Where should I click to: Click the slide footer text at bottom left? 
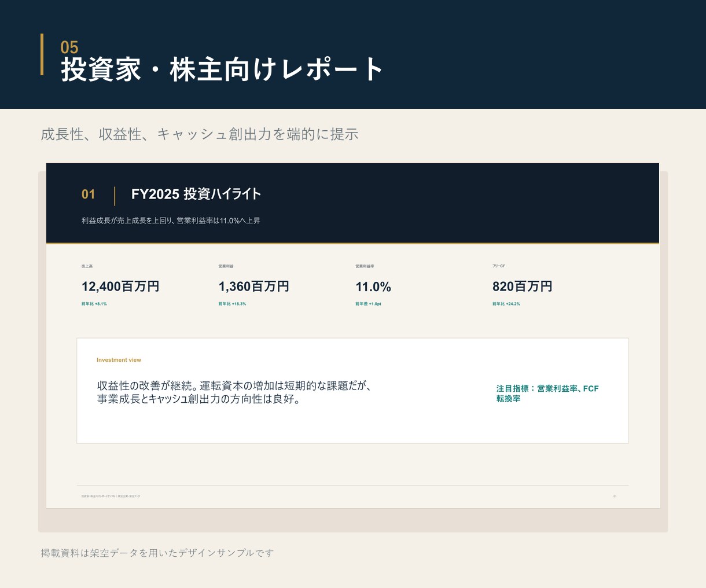[111, 496]
